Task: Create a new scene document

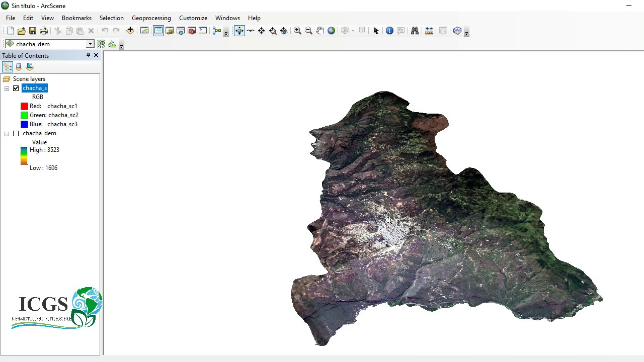Action: (x=11, y=31)
